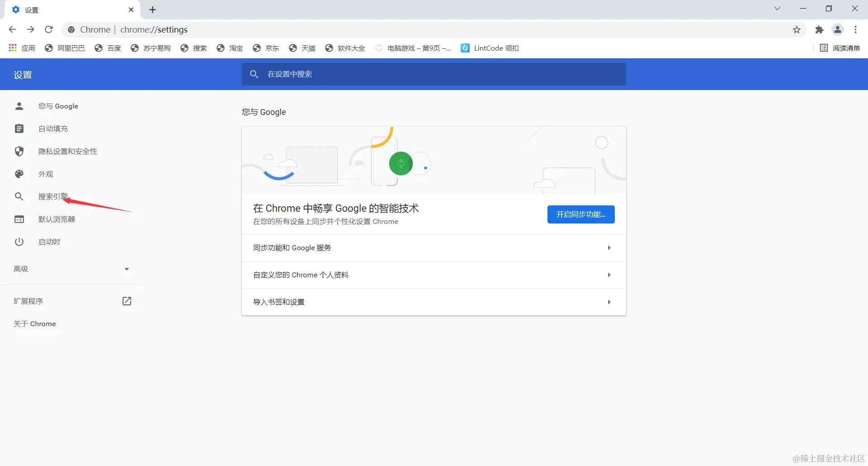The height and width of the screenshot is (466, 868).
Task: Click the person icon beside 您与 Google
Action: 19,106
